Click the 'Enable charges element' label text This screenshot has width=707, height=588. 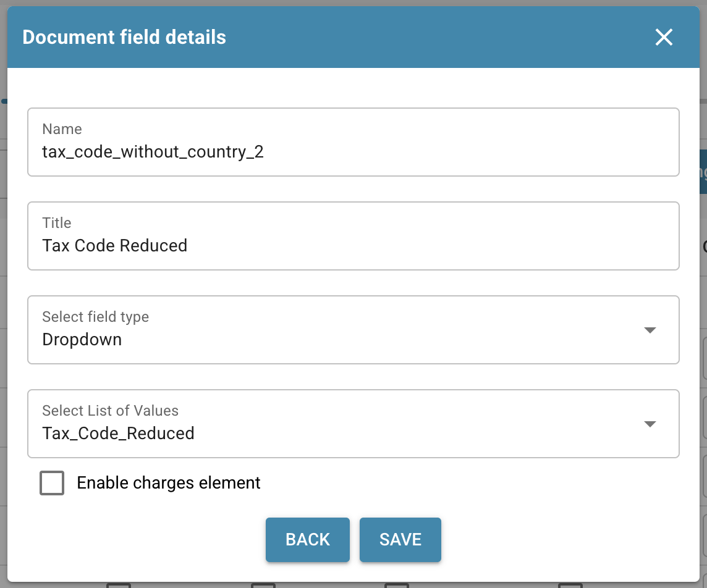tap(169, 482)
